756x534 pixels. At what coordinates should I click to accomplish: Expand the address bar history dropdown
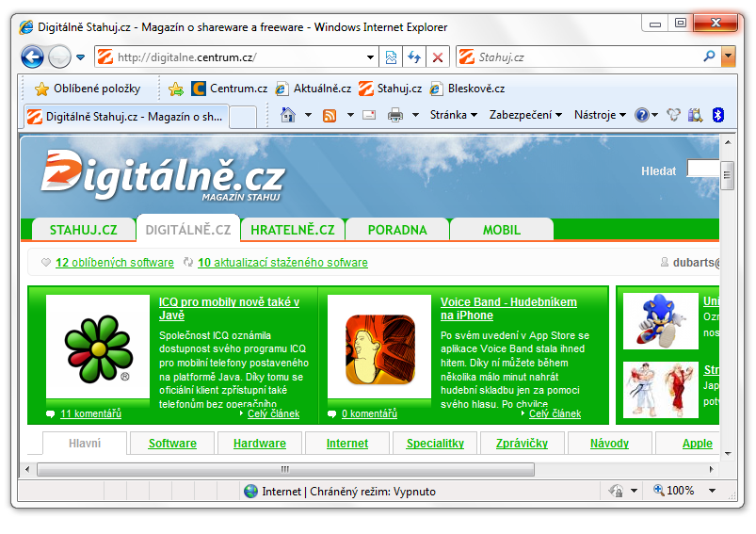(370, 57)
